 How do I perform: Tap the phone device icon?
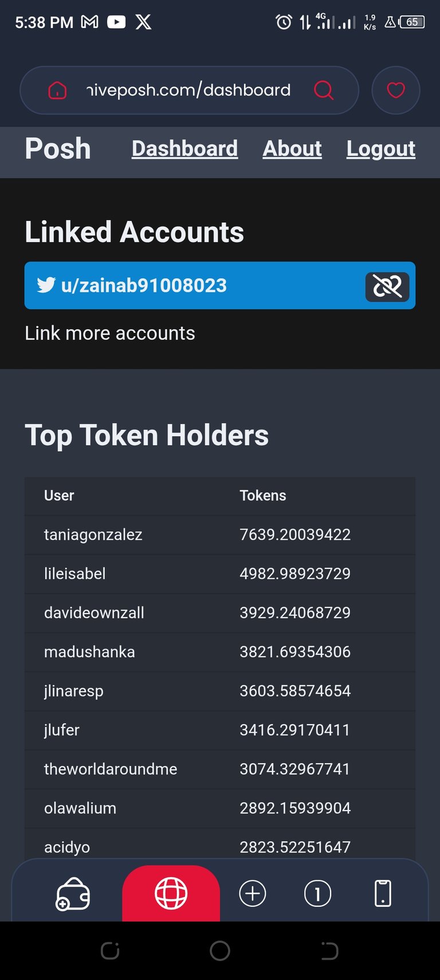coord(383,894)
